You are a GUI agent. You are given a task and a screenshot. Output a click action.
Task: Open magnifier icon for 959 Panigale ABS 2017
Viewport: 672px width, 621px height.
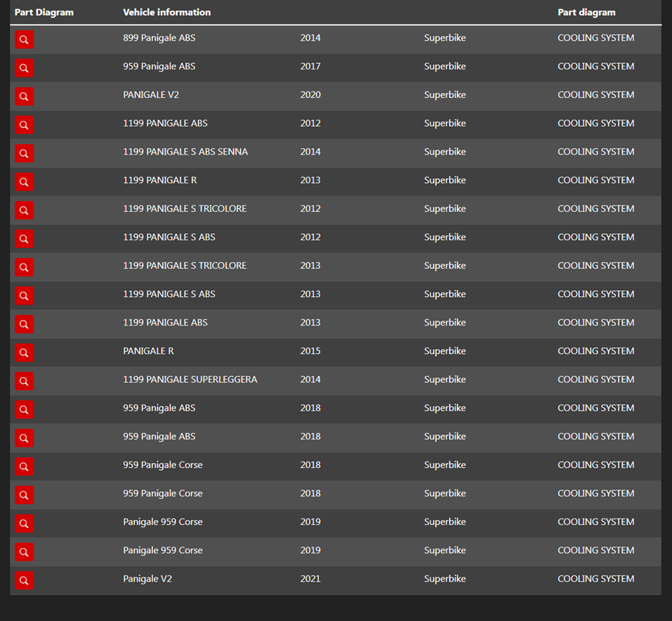coord(24,68)
